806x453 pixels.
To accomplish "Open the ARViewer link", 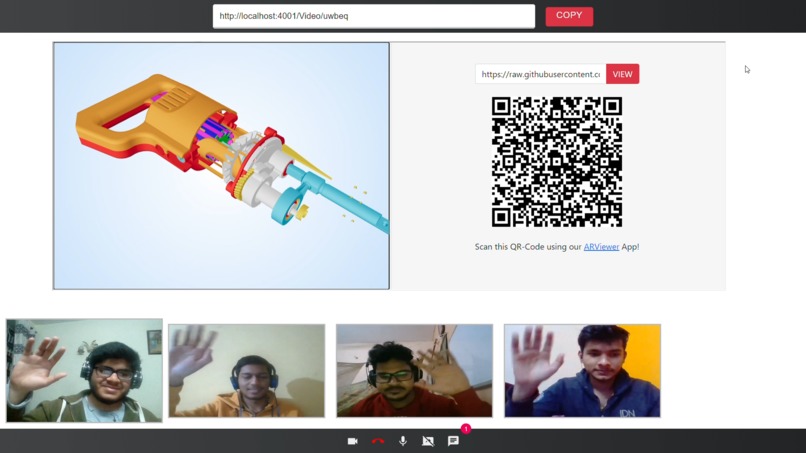I will pyautogui.click(x=601, y=247).
